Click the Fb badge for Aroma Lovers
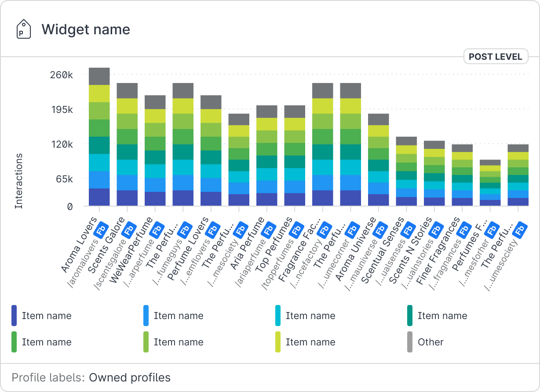The image size is (540, 392). pos(102,229)
